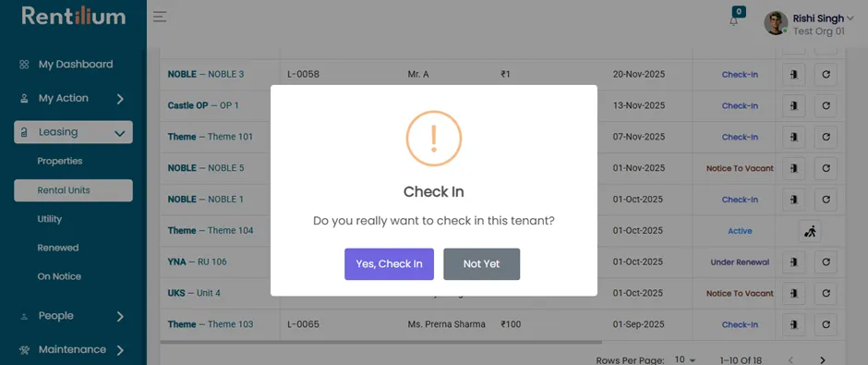
Task: Confirm with Yes, Check In button
Action: 389,264
